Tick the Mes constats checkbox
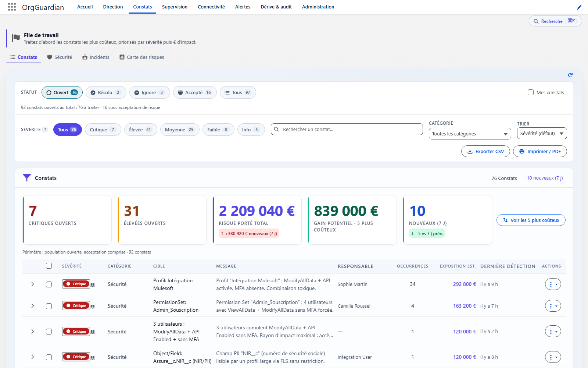The image size is (588, 368). [531, 92]
